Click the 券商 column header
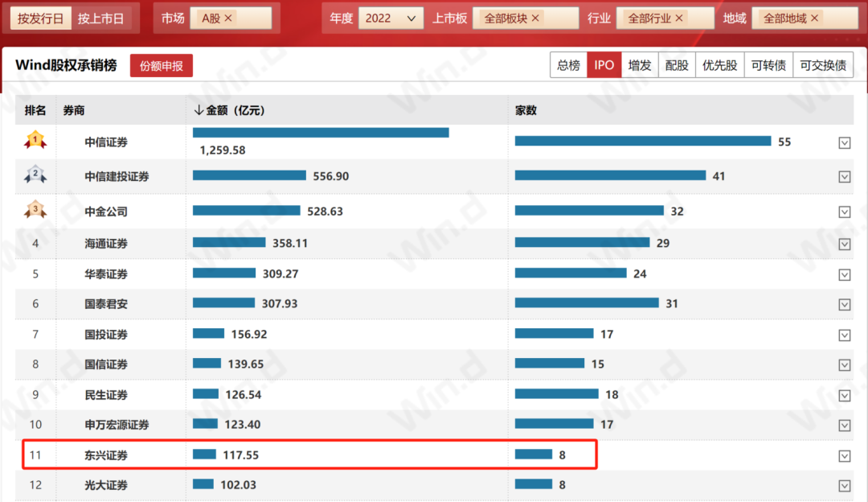This screenshot has width=868, height=502. click(74, 110)
